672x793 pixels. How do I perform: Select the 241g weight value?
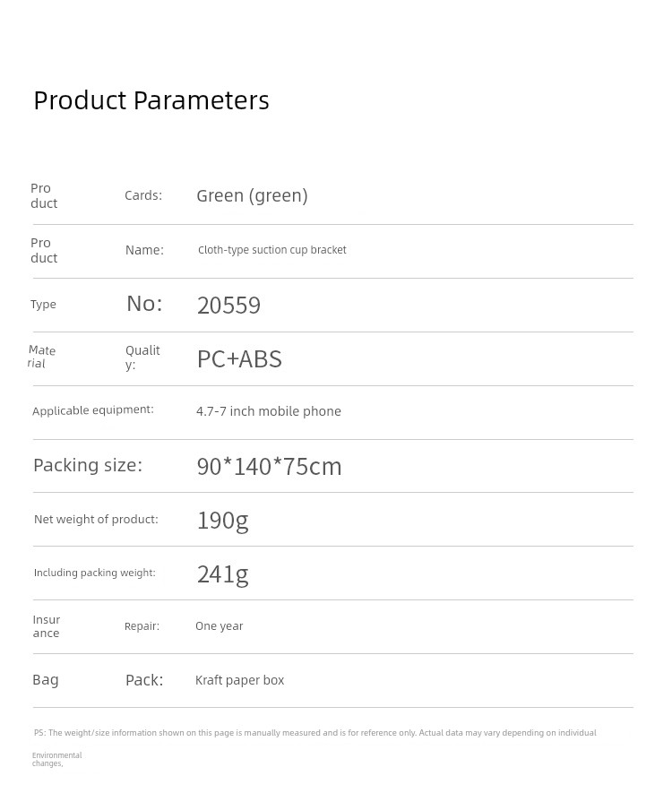pos(222,574)
